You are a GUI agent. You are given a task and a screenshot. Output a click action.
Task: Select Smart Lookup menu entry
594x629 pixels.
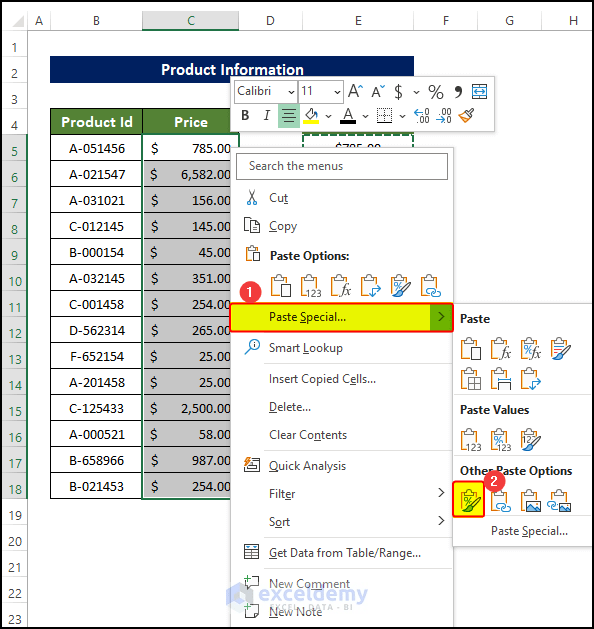point(342,348)
